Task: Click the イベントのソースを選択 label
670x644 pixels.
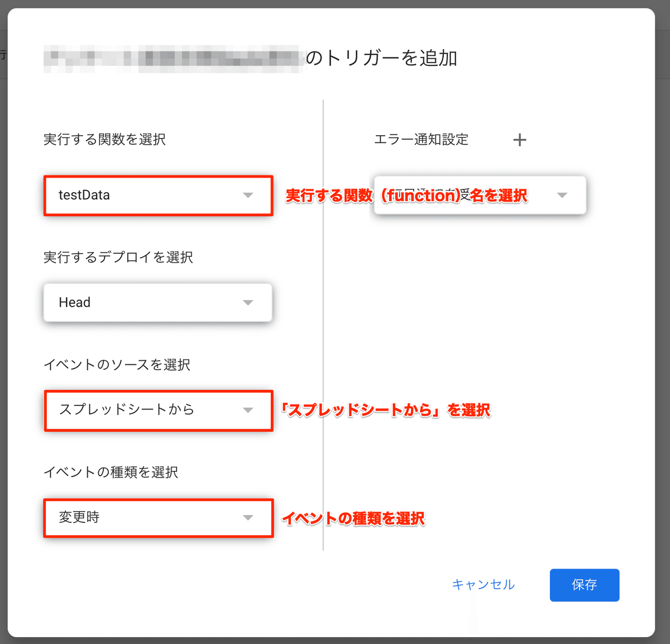Action: pos(117,365)
